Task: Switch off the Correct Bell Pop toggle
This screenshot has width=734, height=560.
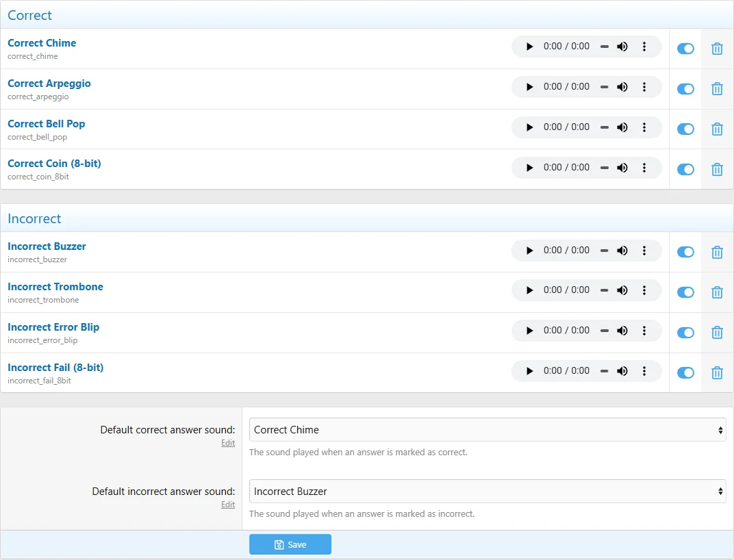Action: pos(685,129)
